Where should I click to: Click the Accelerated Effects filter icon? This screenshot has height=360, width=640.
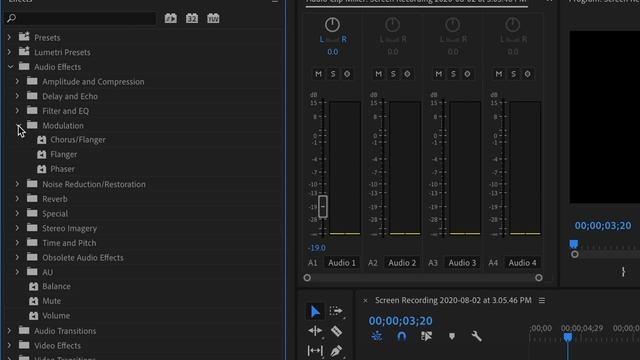tap(171, 18)
